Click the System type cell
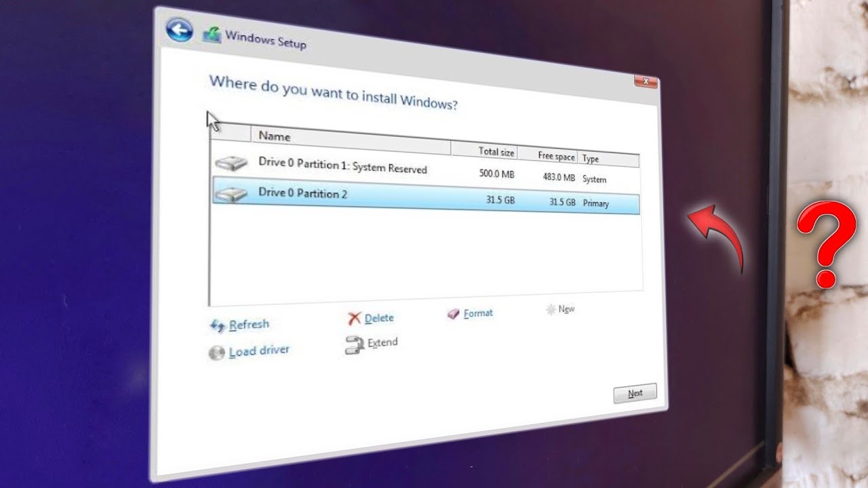Image resolution: width=868 pixels, height=488 pixels. 594,180
